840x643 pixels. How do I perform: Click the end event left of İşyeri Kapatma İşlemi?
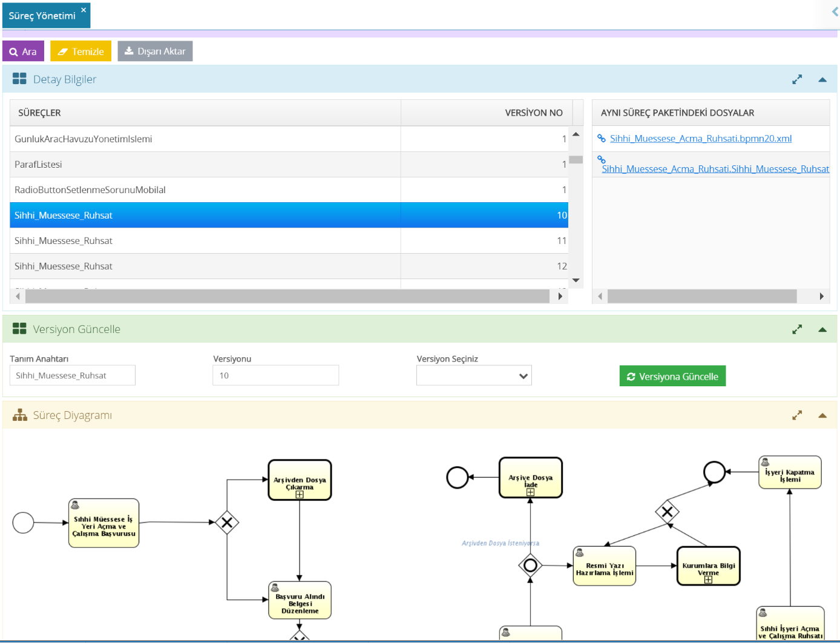click(x=714, y=472)
